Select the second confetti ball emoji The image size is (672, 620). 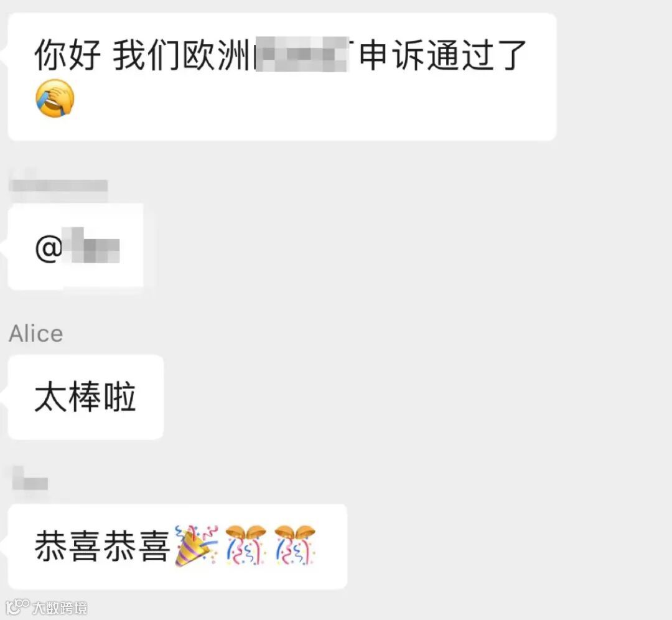click(295, 545)
